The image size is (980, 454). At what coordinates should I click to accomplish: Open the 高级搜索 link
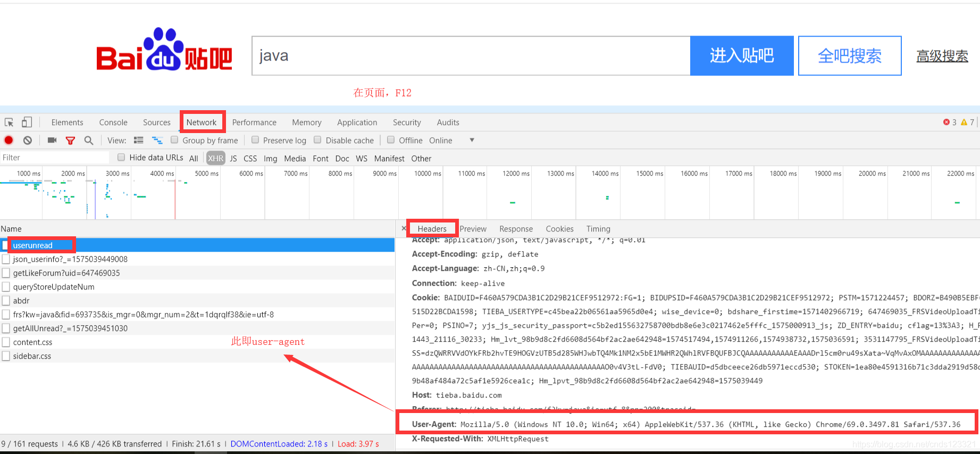point(942,56)
